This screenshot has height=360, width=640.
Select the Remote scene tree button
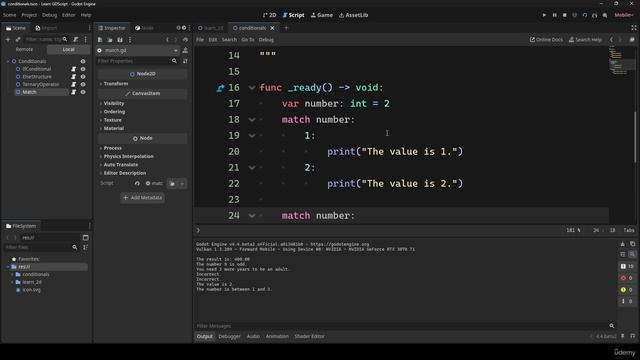point(24,49)
